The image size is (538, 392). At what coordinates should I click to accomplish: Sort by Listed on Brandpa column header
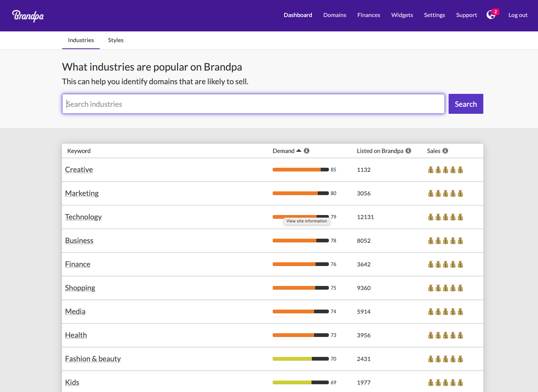coord(380,151)
